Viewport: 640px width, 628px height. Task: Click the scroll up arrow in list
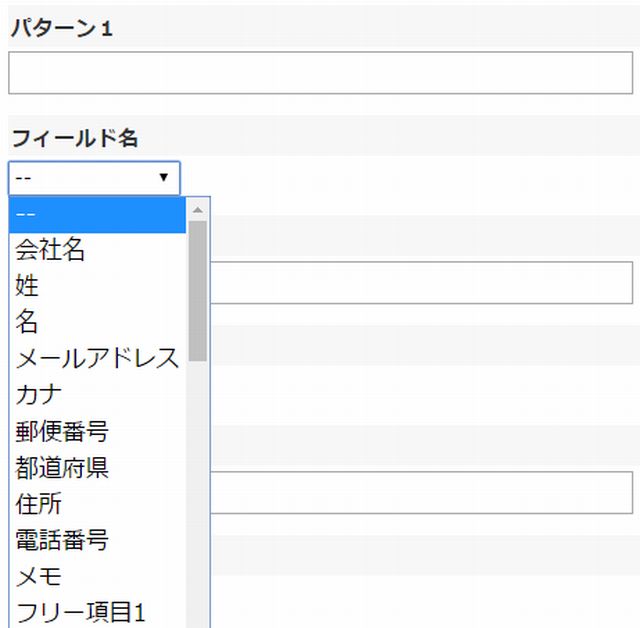tap(198, 210)
